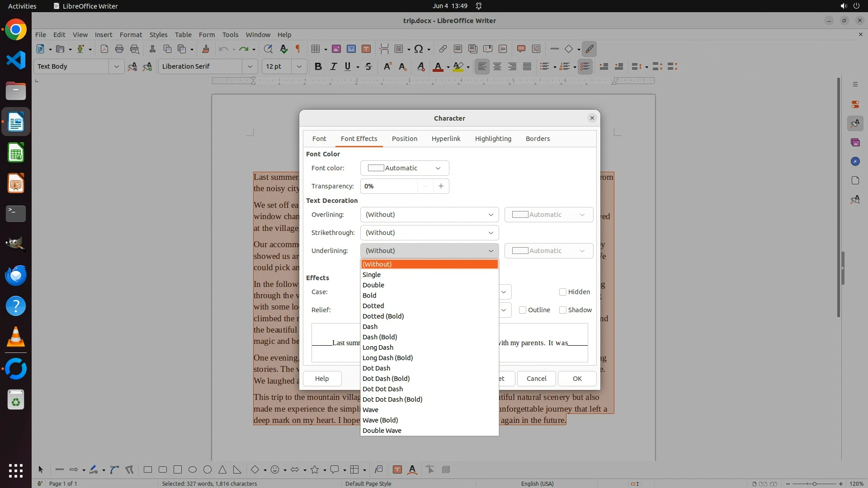Click the Strikethrough toolbar icon

368,66
